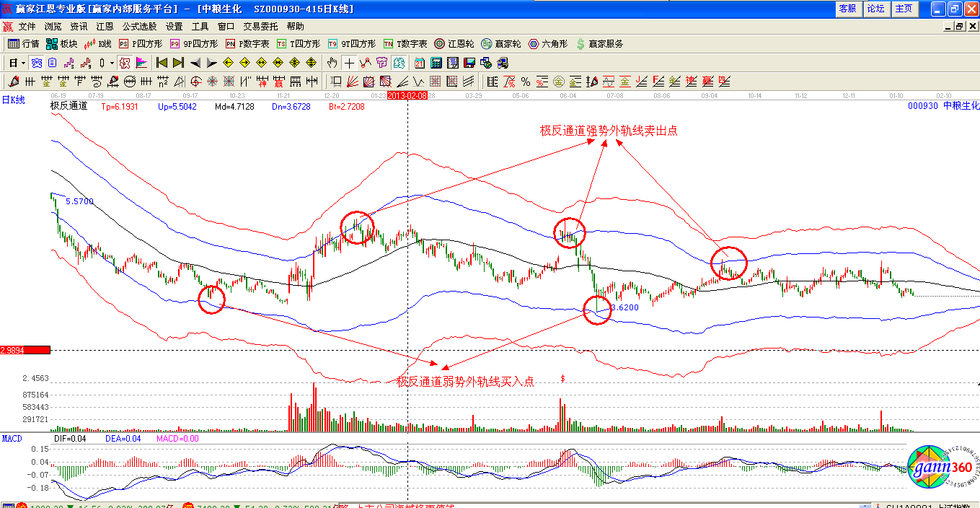980x508 pixels.
Task: Open the 行情 market quotes view
Action: [23, 44]
